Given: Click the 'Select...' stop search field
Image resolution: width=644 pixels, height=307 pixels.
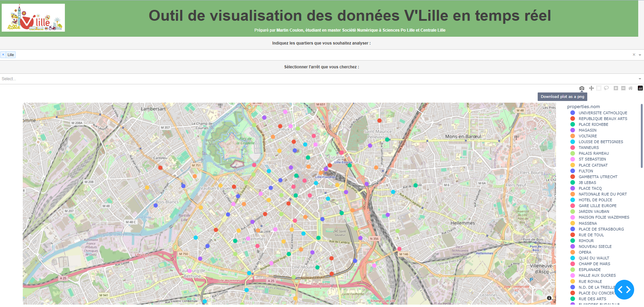Looking at the screenshot, I should (x=318, y=79).
